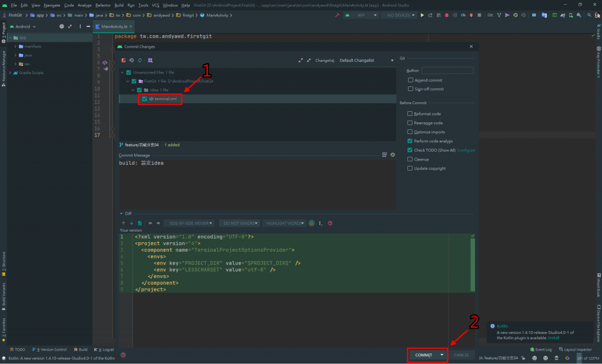Uncheck the terminal.xml file checkbox
The image size is (602, 364).
coord(145,99)
